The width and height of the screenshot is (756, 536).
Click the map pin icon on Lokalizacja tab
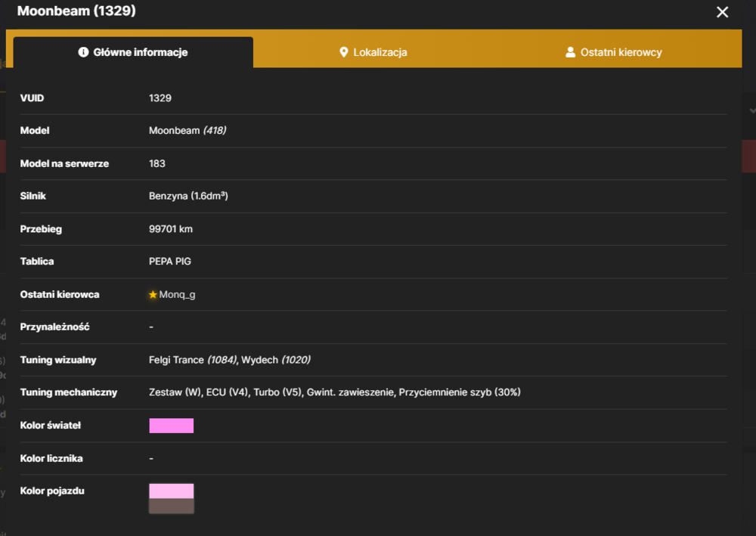344,52
